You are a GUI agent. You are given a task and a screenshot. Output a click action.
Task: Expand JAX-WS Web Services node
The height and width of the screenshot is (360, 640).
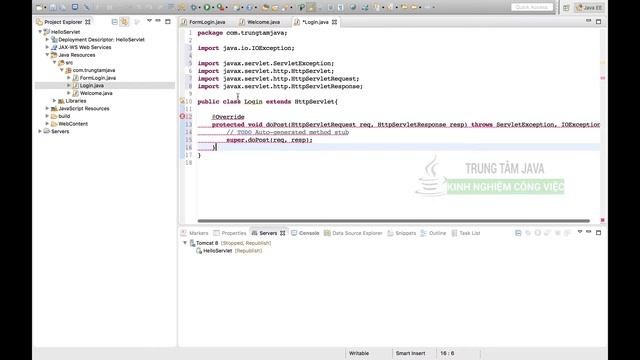pos(47,47)
